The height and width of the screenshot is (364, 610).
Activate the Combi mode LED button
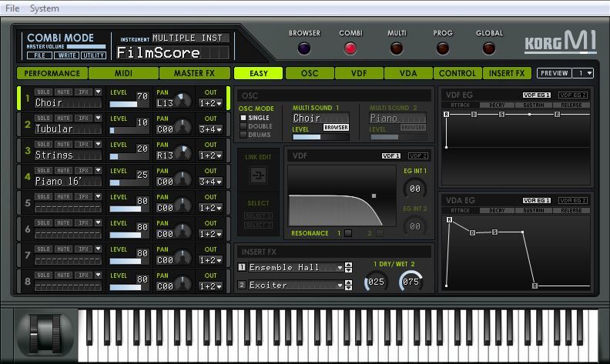350,48
